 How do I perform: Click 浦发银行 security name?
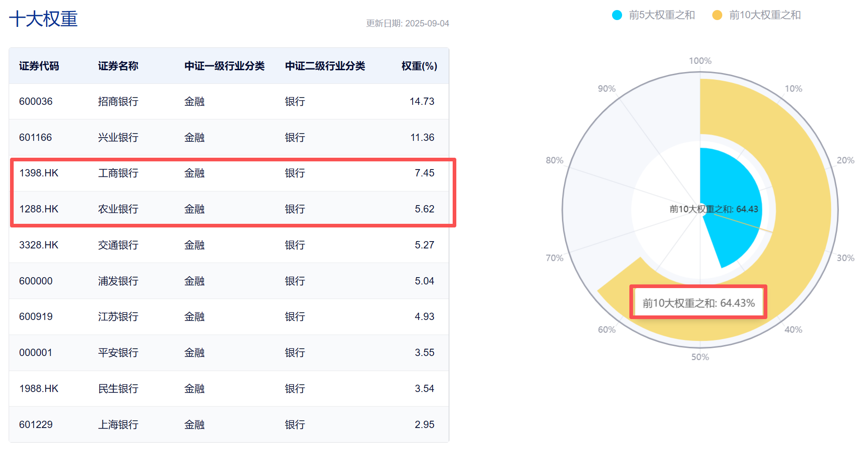118,281
